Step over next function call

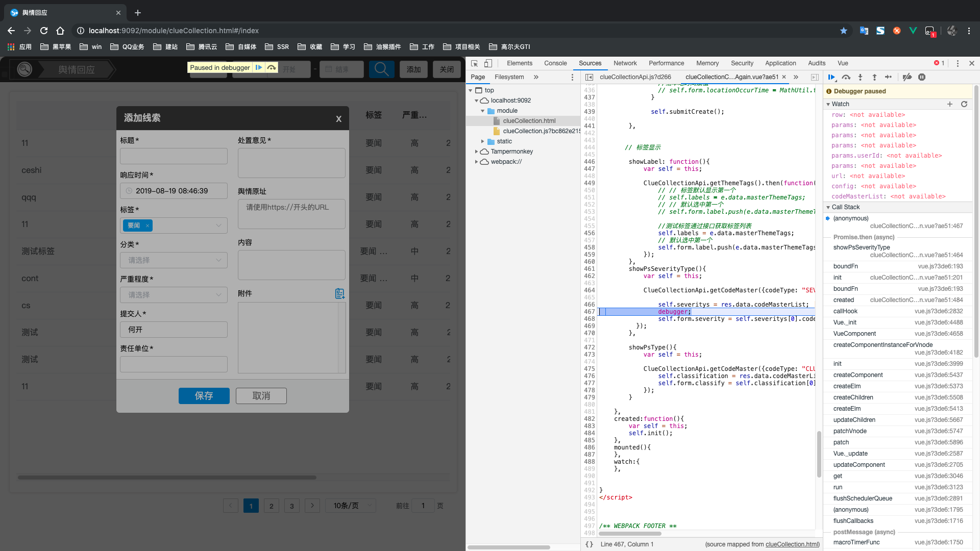pos(846,77)
